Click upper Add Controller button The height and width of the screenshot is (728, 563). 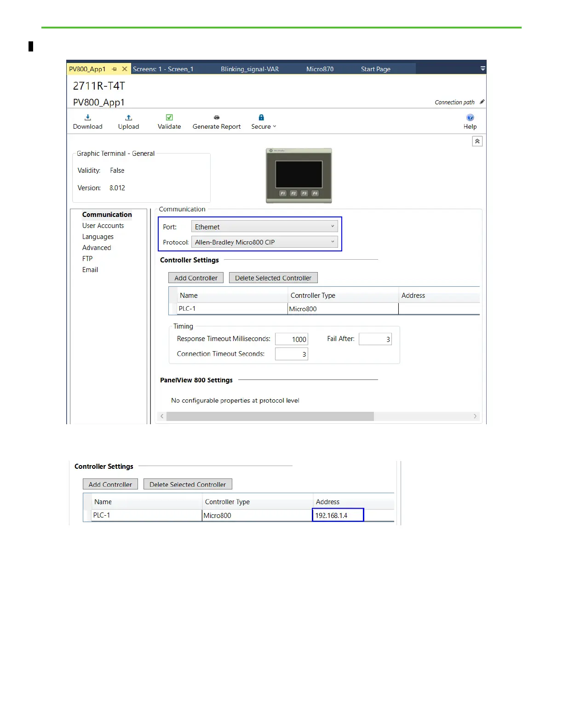click(x=196, y=278)
